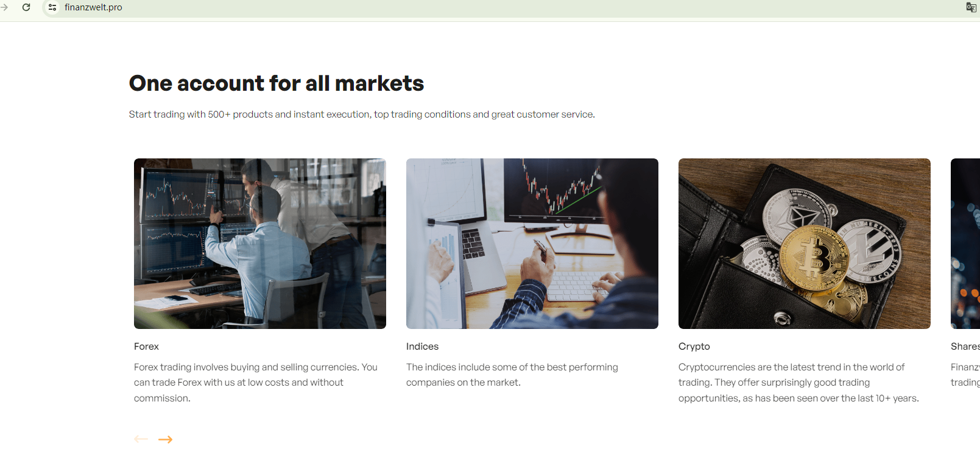Click the Crypto card title
The height and width of the screenshot is (449, 980).
pyautogui.click(x=694, y=347)
